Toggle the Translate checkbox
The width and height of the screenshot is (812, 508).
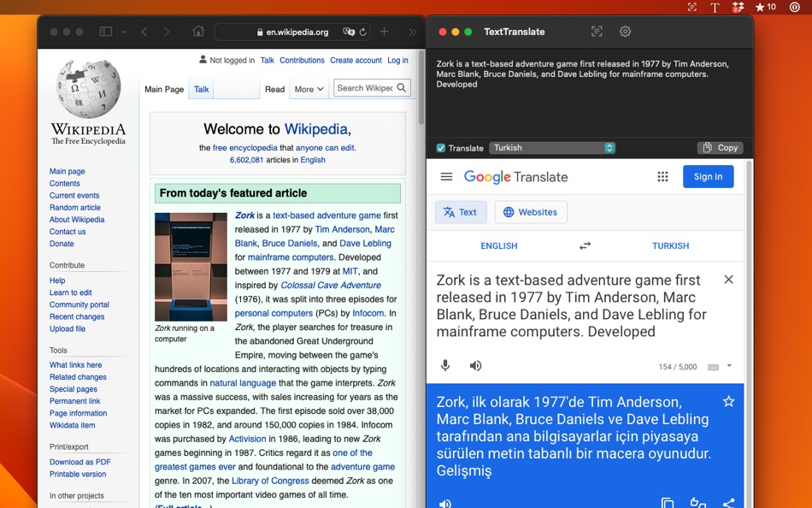[x=441, y=148]
